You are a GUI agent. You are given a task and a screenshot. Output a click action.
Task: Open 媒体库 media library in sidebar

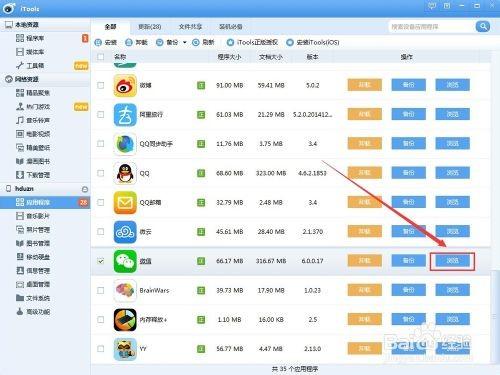click(x=35, y=52)
